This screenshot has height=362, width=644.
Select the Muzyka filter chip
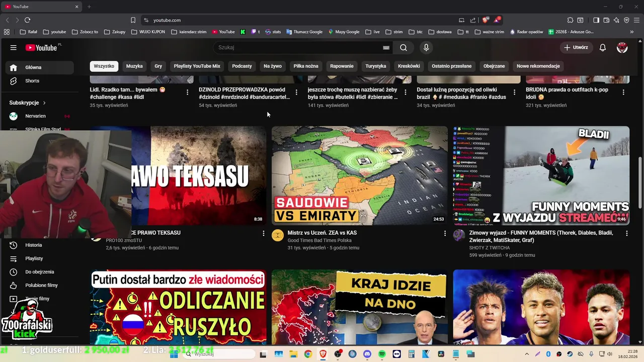point(134,66)
